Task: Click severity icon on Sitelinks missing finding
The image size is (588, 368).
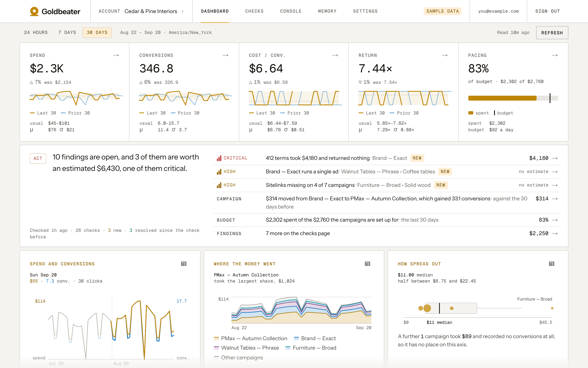Action: click(x=219, y=185)
